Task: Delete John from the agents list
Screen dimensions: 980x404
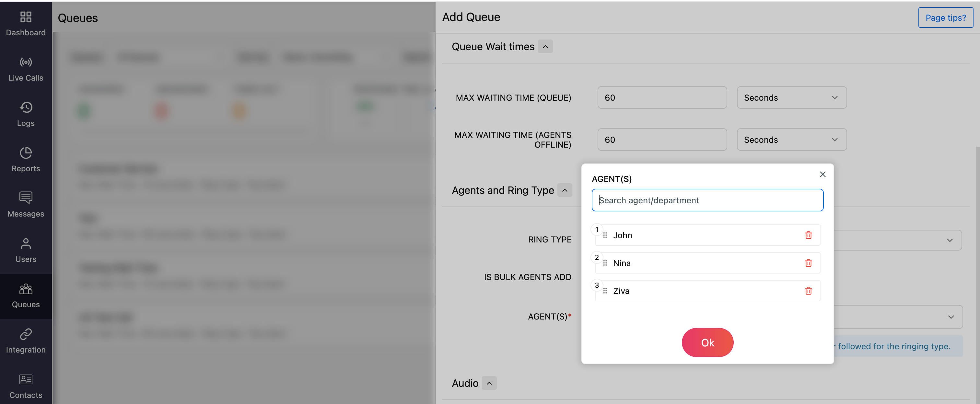Action: click(x=808, y=235)
